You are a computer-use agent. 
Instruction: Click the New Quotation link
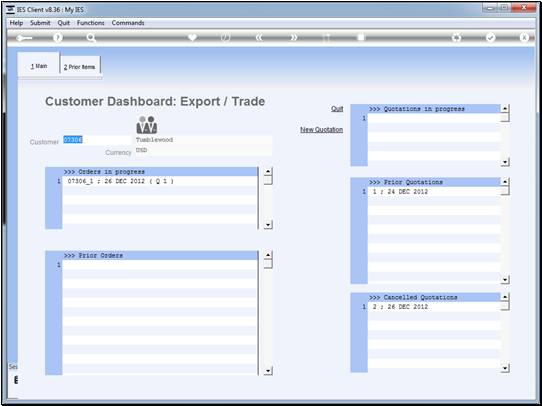(321, 130)
